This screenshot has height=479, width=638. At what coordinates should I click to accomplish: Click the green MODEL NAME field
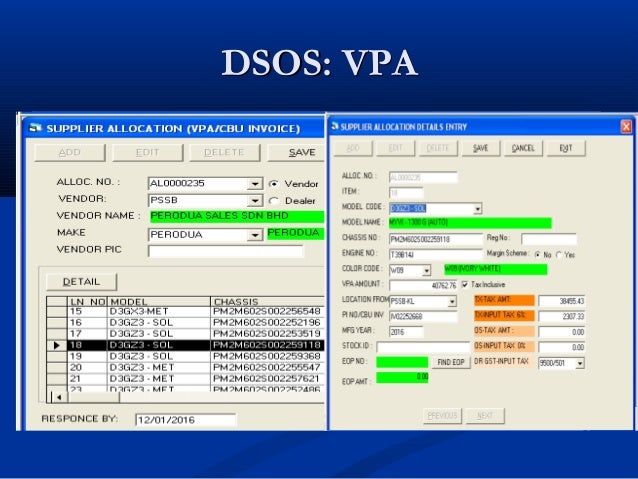470,223
